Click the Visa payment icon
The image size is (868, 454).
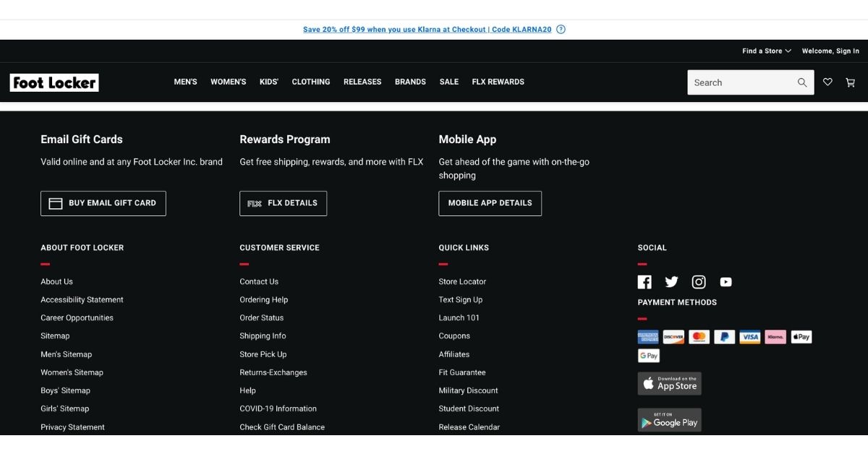coord(750,337)
